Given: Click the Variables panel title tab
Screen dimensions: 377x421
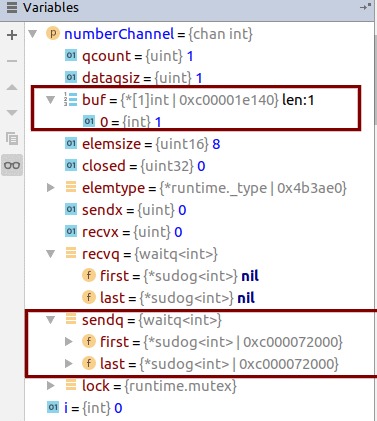Looking at the screenshot, I should (51, 7).
